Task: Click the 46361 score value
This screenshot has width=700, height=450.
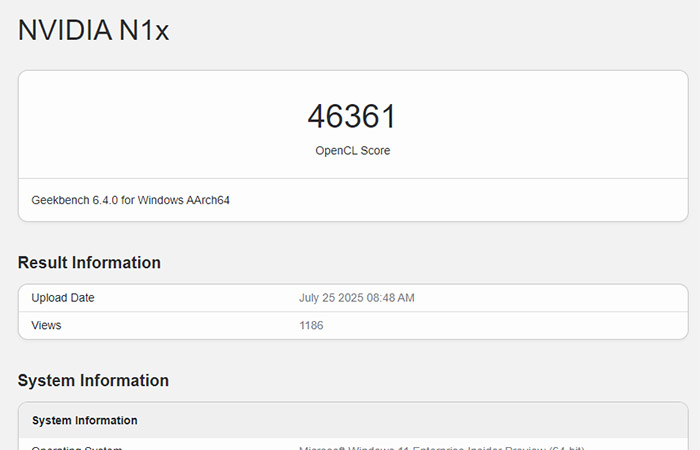Action: [352, 116]
